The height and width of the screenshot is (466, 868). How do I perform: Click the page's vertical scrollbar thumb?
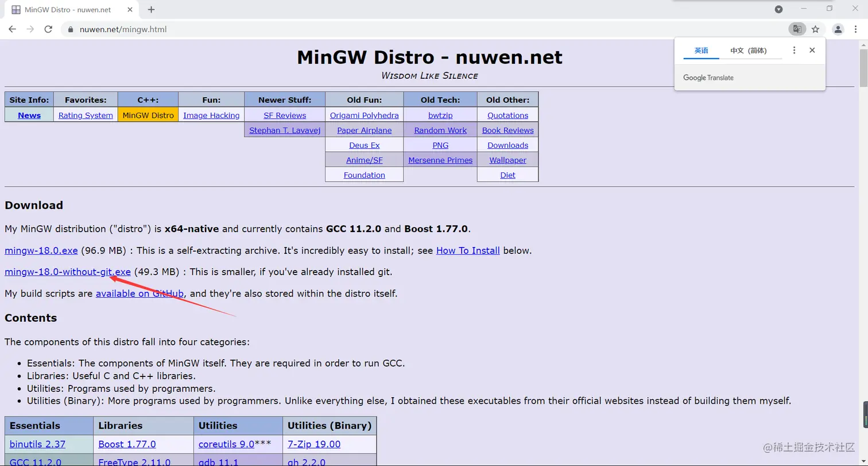[863, 69]
